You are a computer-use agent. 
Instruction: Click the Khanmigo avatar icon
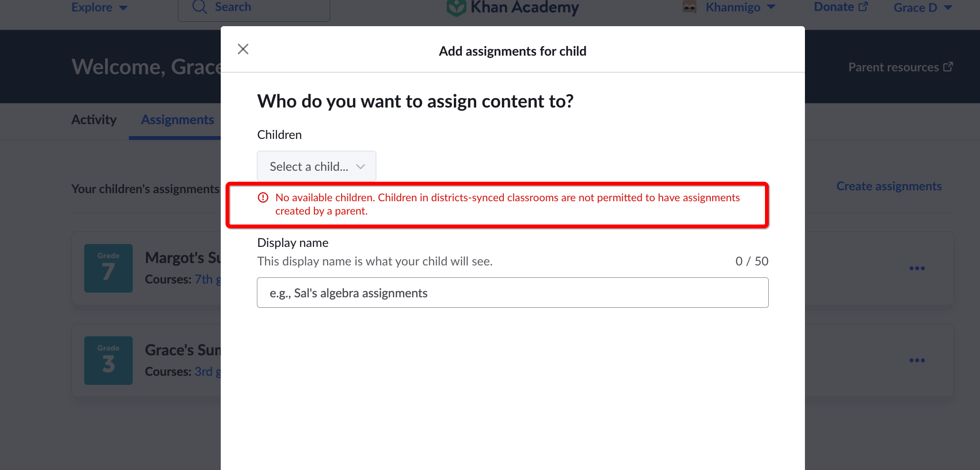pos(689,7)
